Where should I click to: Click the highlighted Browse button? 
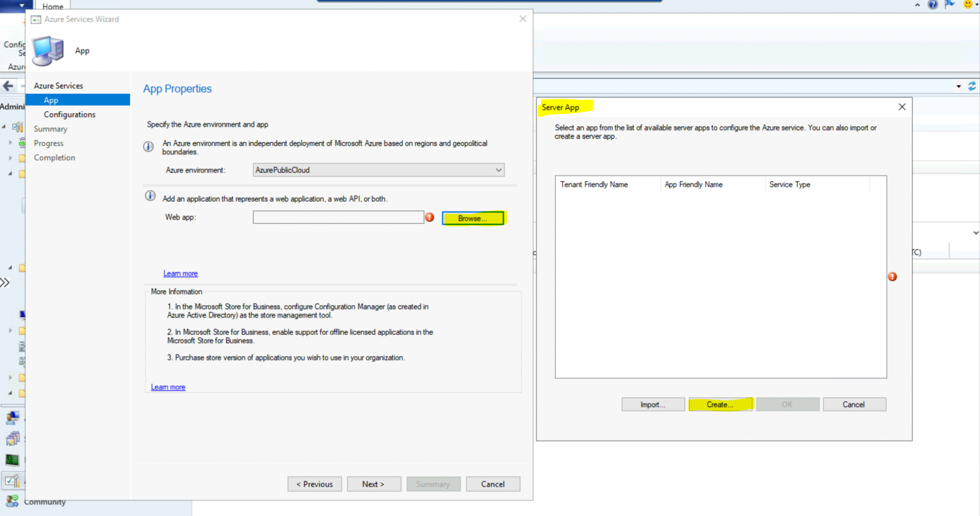pyautogui.click(x=473, y=218)
